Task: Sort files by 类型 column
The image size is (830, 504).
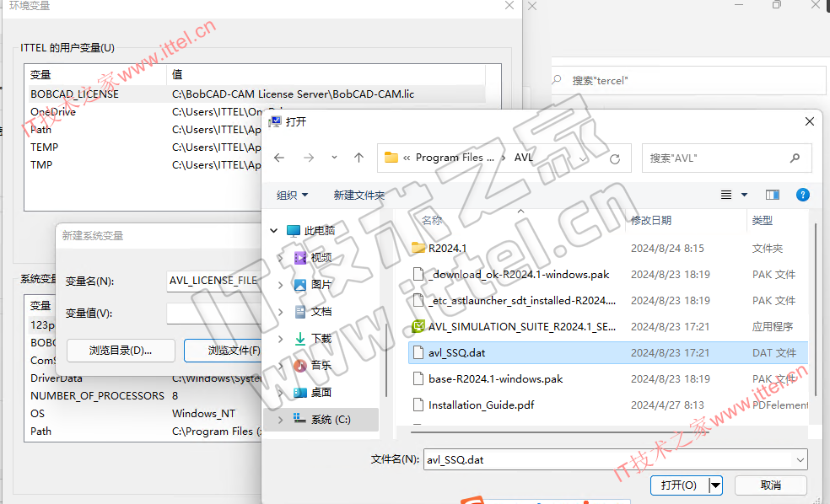Action: pyautogui.click(x=763, y=221)
